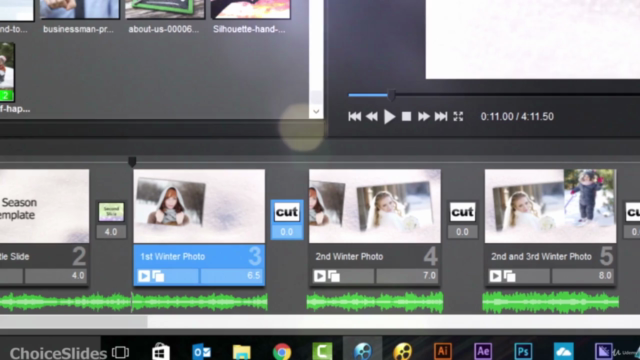Click the slide list horizontal scrollbar thumb

[73, 322]
